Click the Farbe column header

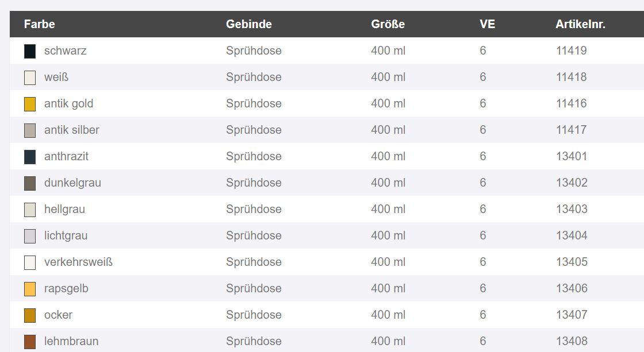coord(40,24)
